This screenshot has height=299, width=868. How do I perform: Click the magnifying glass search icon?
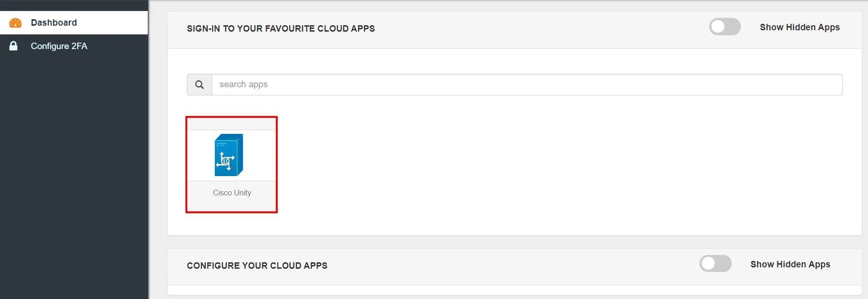click(199, 85)
